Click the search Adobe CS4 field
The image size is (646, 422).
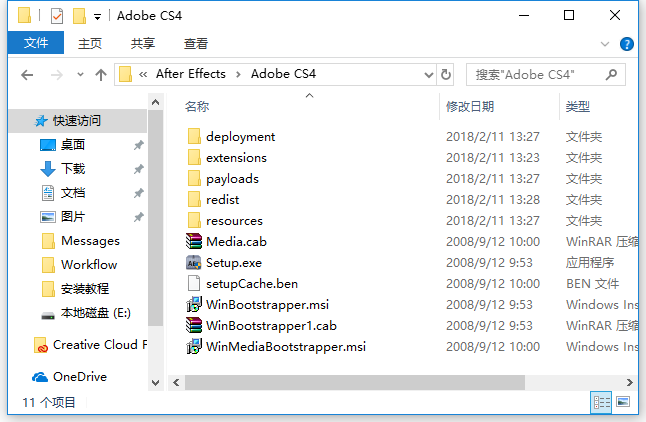(x=540, y=75)
